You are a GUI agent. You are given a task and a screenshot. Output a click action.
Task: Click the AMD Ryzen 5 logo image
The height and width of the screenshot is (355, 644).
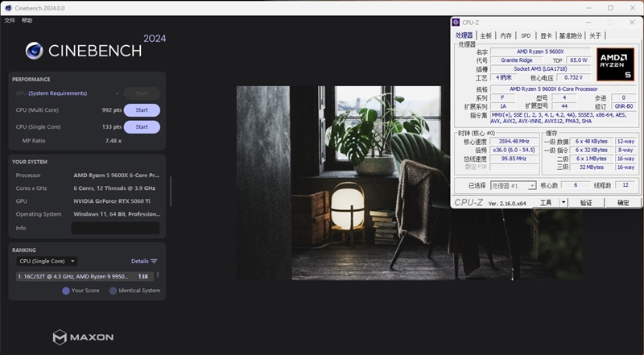[x=614, y=64]
